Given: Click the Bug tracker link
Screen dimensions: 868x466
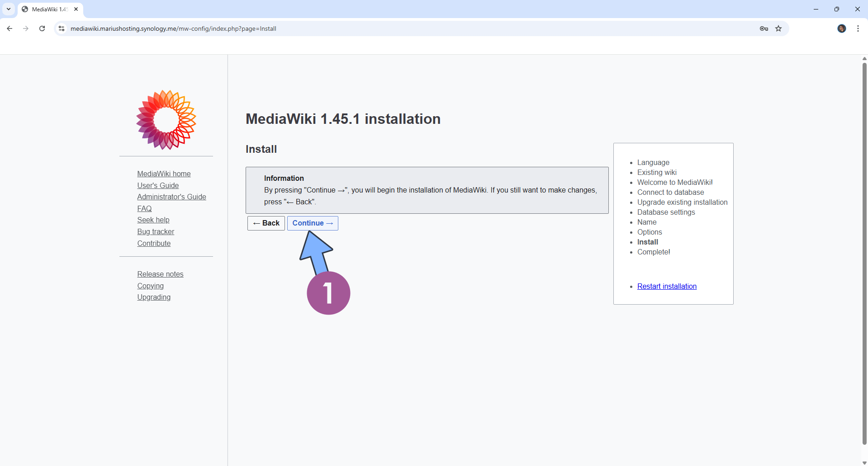Looking at the screenshot, I should (x=155, y=231).
